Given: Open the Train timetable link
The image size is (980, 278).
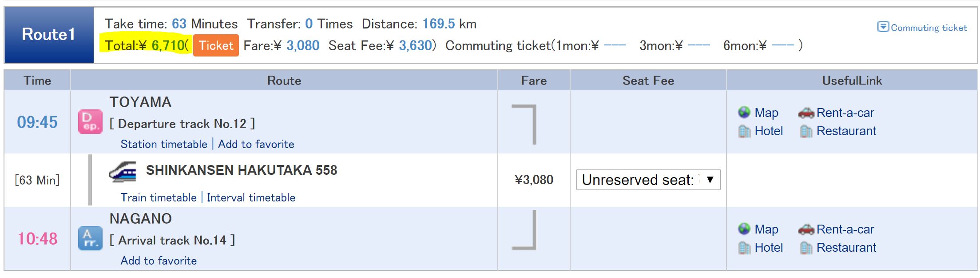Looking at the screenshot, I should coord(159,197).
